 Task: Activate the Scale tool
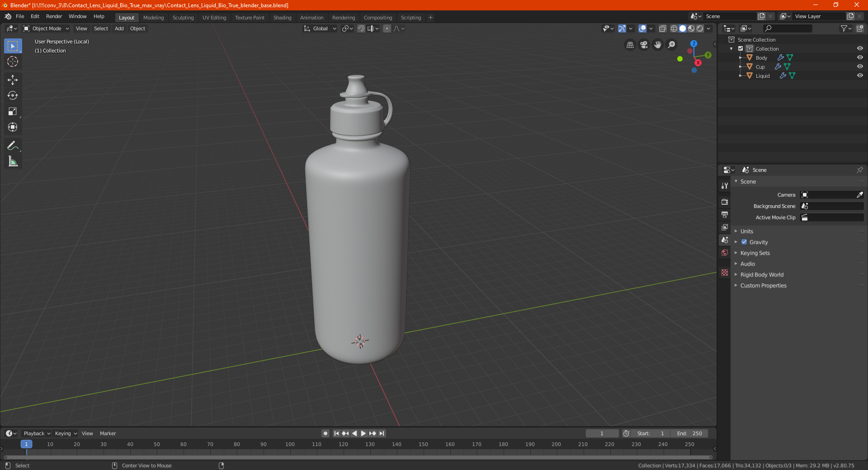[x=13, y=112]
